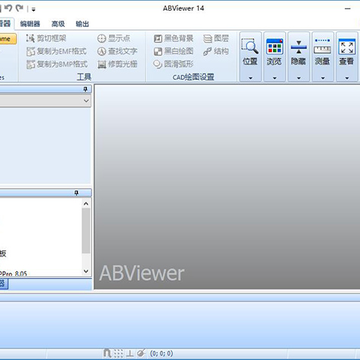Screen dimensions: 360x360
Task: Undo the last action in quick access toolbar
Action: (8, 8)
